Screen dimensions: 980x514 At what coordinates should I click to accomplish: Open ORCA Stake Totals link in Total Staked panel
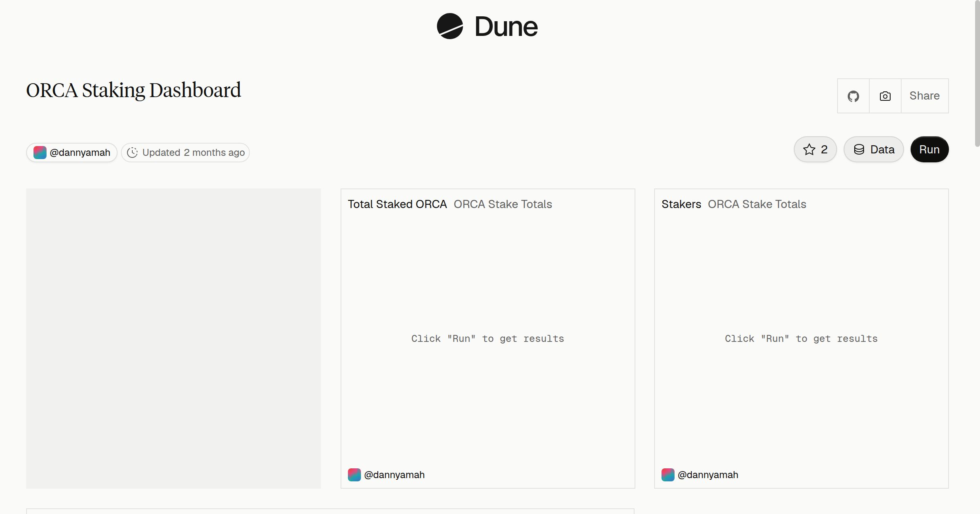(x=503, y=204)
